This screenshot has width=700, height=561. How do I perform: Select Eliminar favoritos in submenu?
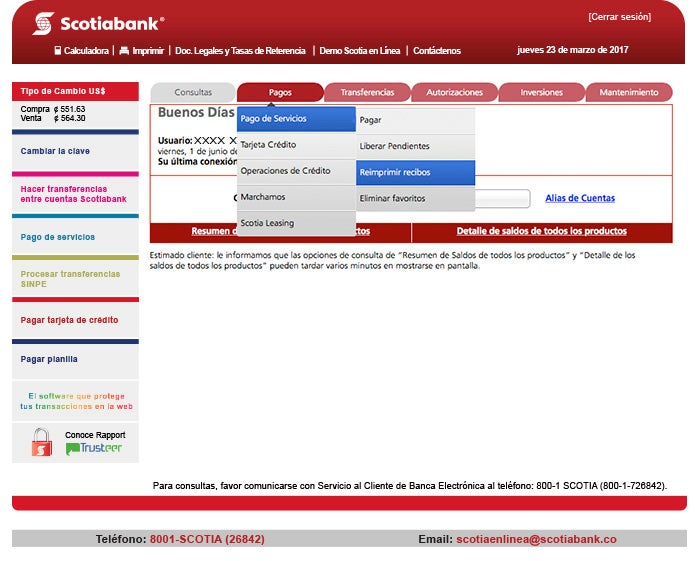coord(415,198)
